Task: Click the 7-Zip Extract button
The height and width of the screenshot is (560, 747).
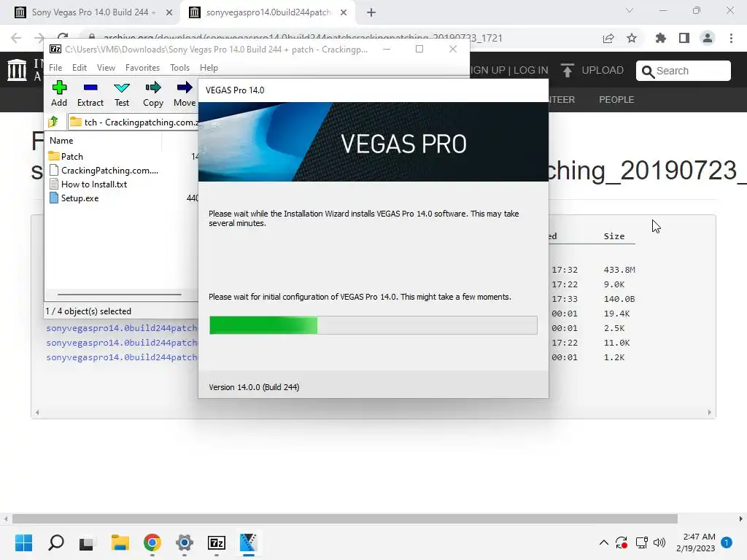Action: pos(90,94)
